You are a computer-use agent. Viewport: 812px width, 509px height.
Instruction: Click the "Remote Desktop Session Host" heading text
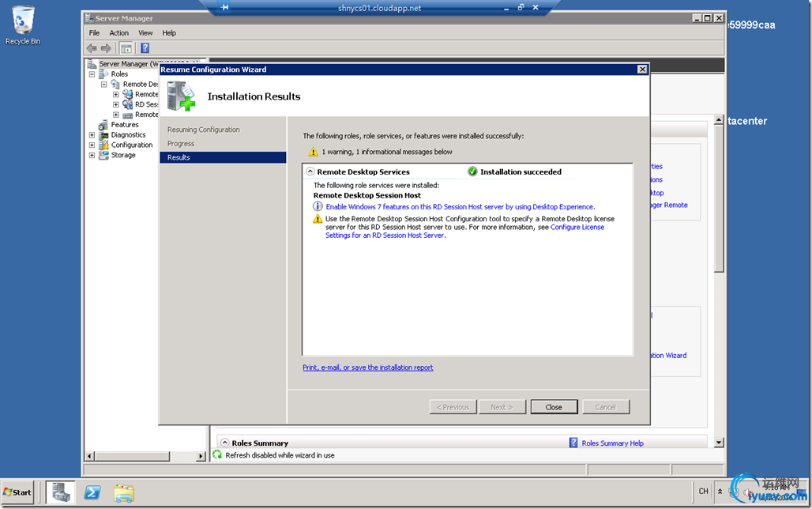(x=367, y=195)
